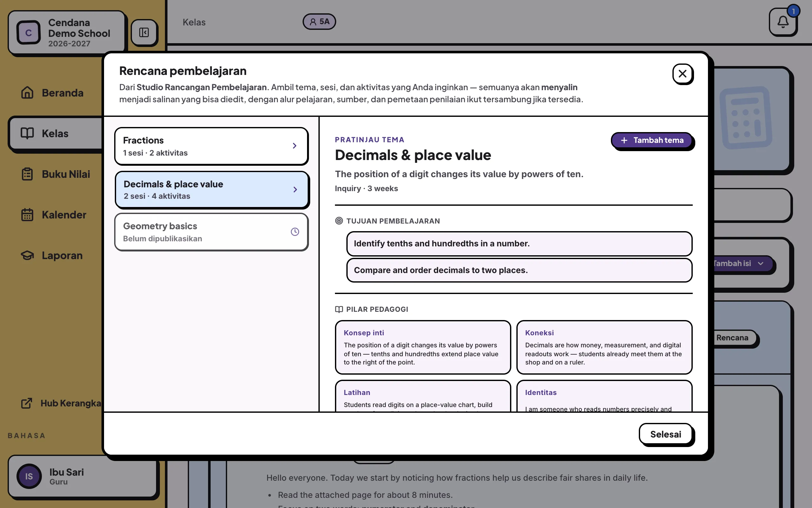Click the '2 sesi · 4 aktivitas' subtitle

[157, 196]
